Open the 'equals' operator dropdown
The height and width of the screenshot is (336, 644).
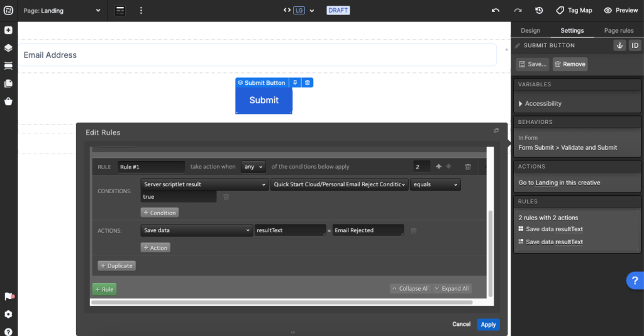tap(435, 184)
